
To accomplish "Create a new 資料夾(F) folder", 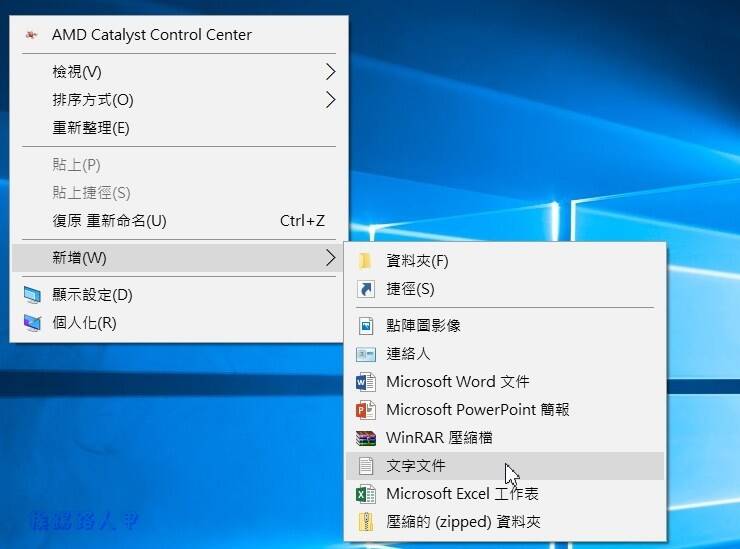I will (x=505, y=261).
